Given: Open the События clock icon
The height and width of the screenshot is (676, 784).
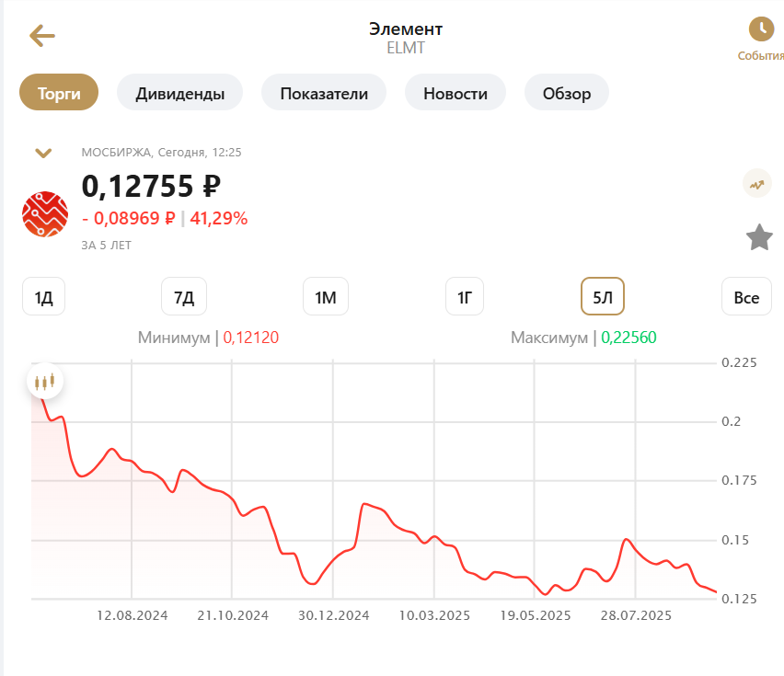Looking at the screenshot, I should 761,29.
